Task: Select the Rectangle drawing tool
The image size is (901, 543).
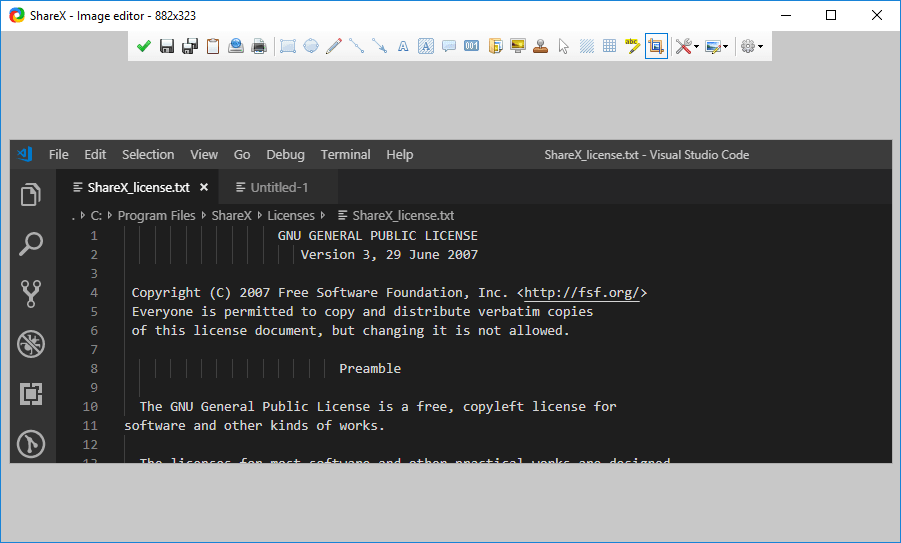Action: coord(288,46)
